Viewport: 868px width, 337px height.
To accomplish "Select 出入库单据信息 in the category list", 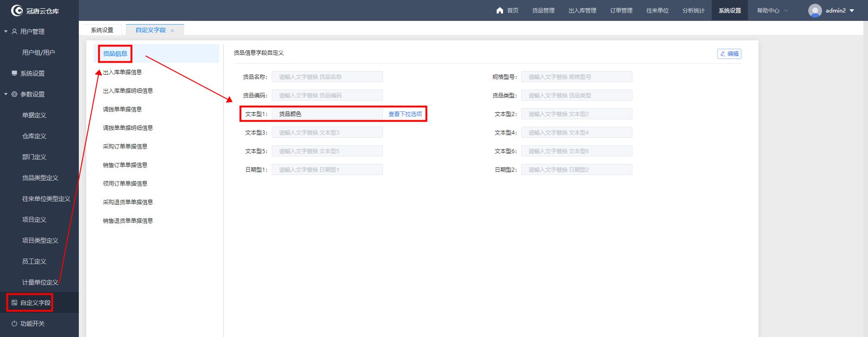I will pyautogui.click(x=122, y=72).
